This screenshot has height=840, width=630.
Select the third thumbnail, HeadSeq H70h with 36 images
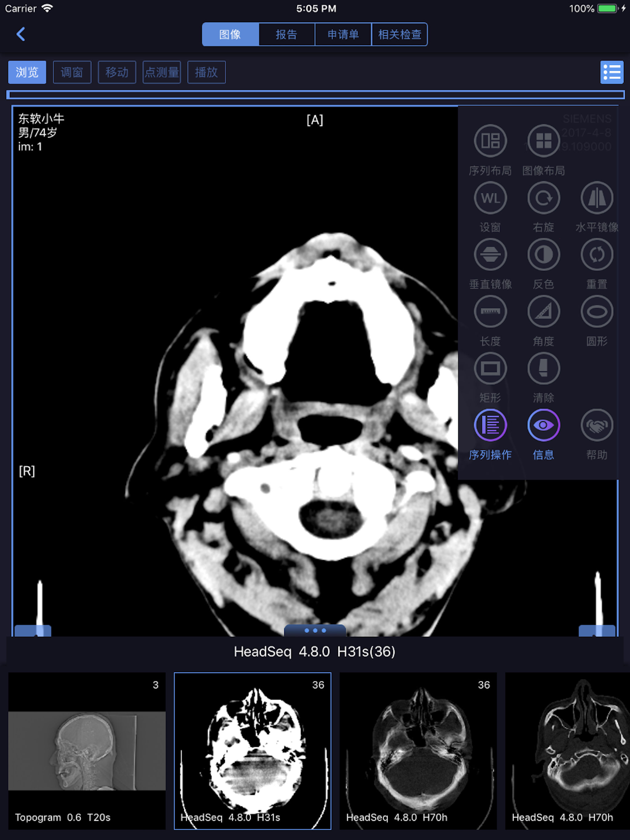418,751
